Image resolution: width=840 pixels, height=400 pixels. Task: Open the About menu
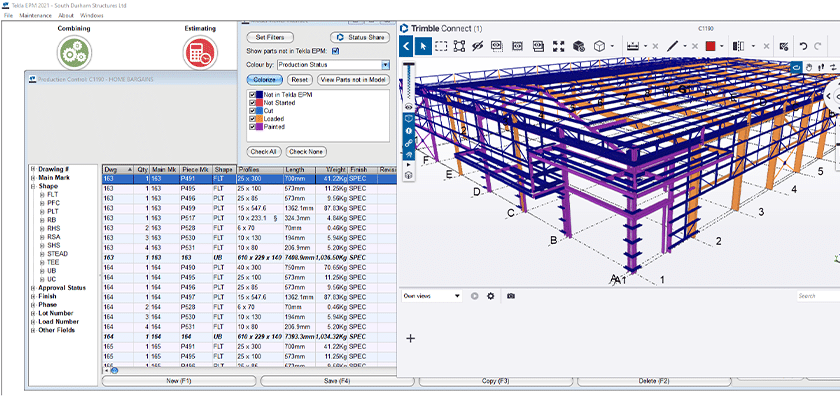point(66,16)
